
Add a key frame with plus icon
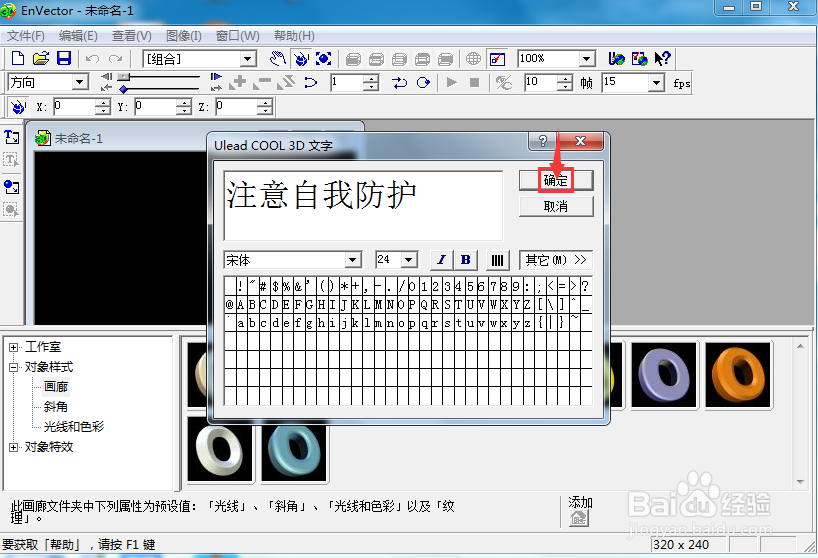point(239,81)
